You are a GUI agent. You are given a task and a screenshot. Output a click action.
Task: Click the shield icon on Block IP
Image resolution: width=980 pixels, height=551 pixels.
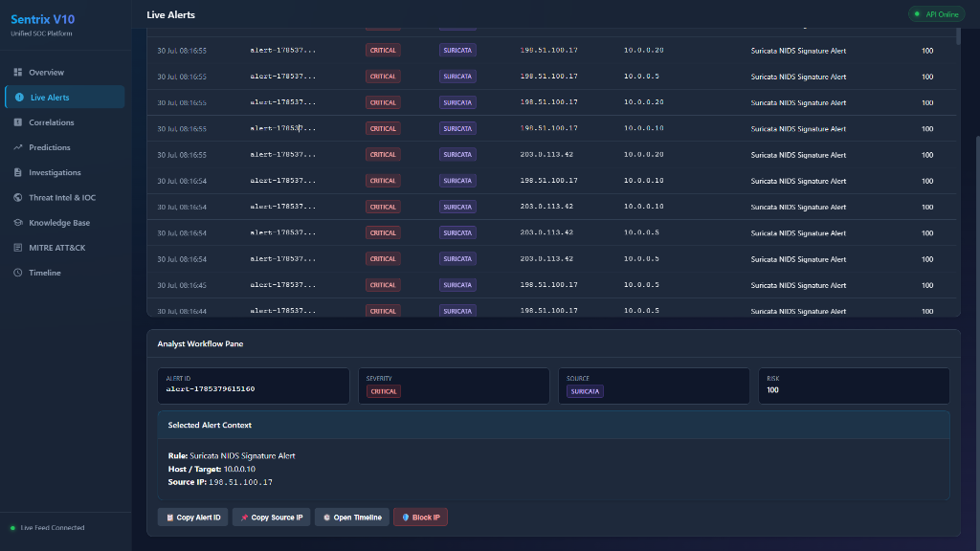(406, 518)
